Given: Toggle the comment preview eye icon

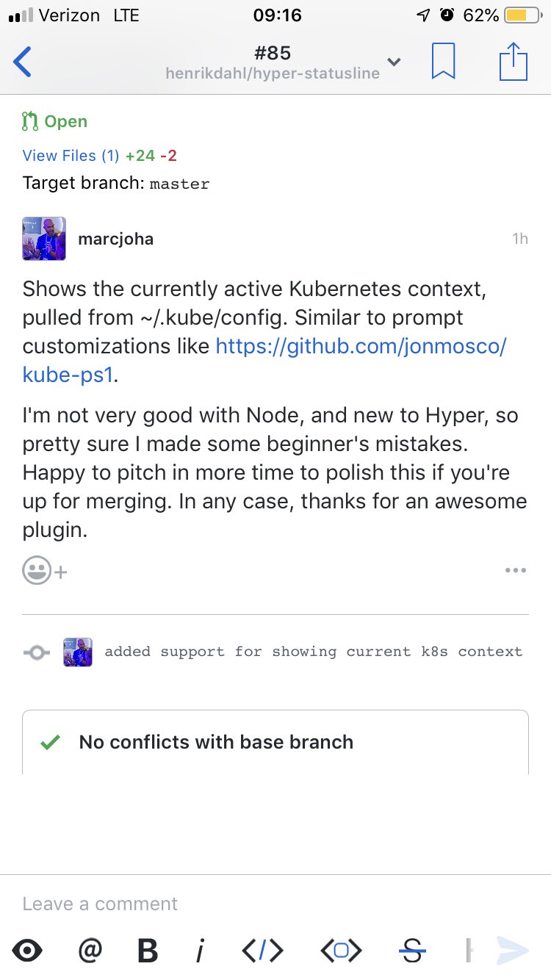Looking at the screenshot, I should point(27,951).
